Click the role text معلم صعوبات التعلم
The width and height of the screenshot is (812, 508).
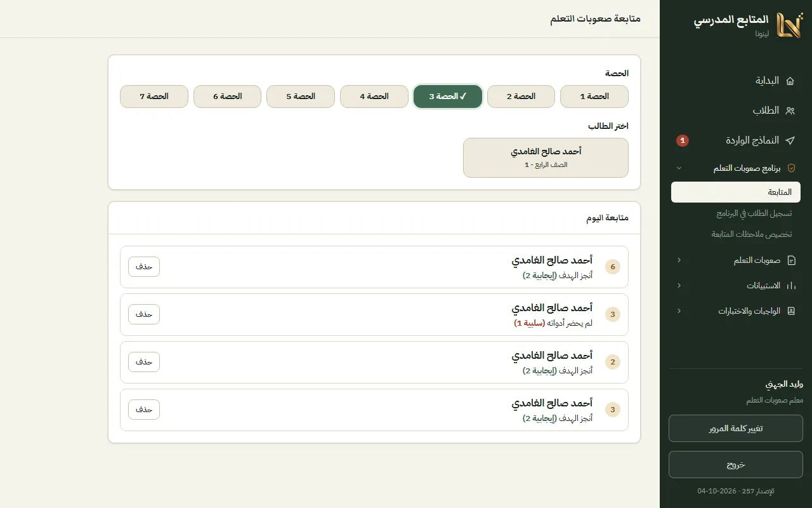[775, 400]
